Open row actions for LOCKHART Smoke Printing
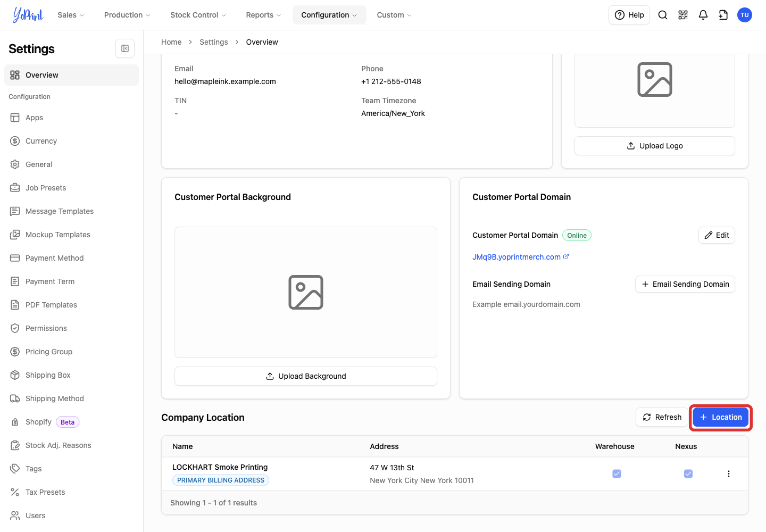 click(x=729, y=473)
